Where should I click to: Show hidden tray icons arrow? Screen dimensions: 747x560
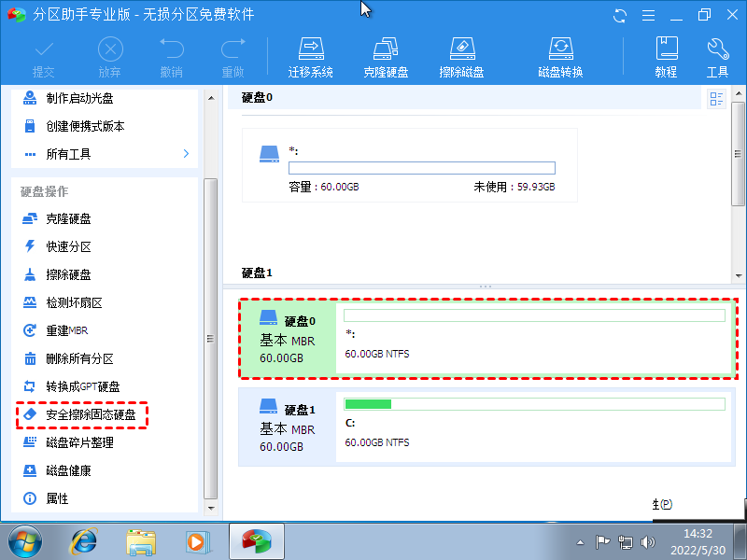coord(580,542)
